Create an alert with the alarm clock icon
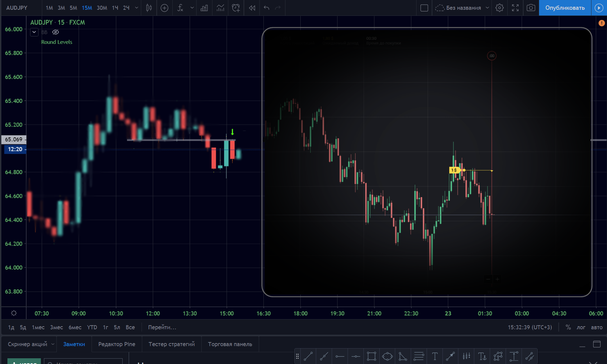The width and height of the screenshot is (607, 364). [x=236, y=8]
